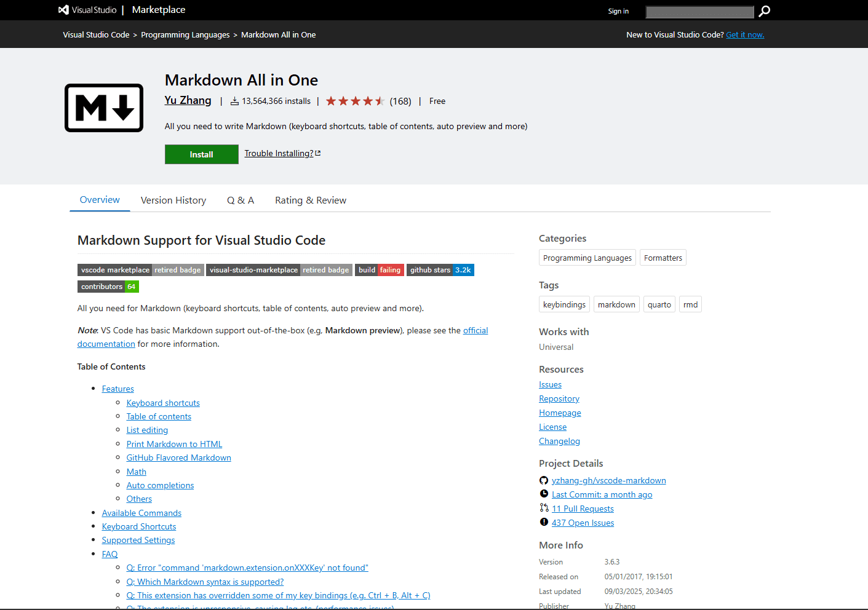Open Q: overridden key bindings link

pyautogui.click(x=278, y=595)
